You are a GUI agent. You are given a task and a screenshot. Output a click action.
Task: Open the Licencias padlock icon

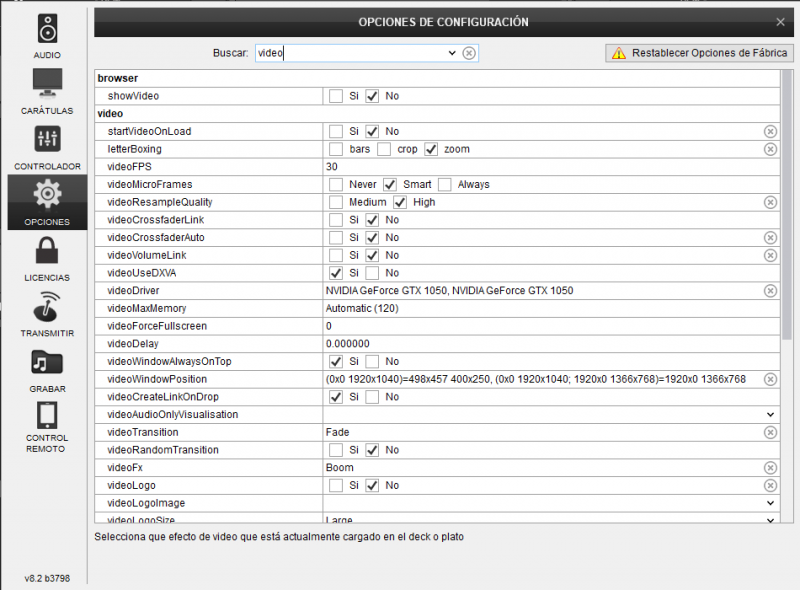point(47,251)
